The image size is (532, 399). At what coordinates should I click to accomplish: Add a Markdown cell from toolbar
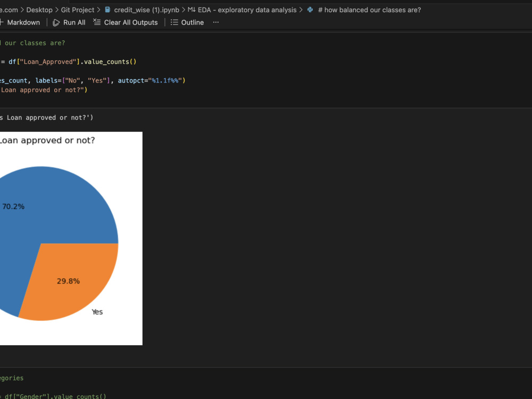(20, 22)
